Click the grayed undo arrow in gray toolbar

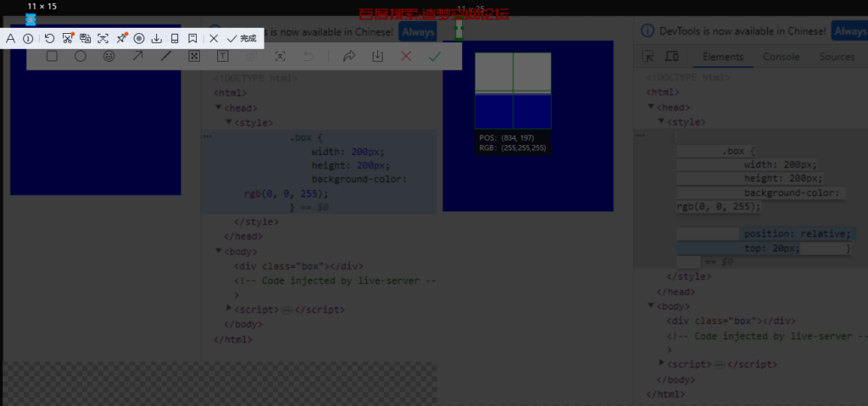point(309,56)
